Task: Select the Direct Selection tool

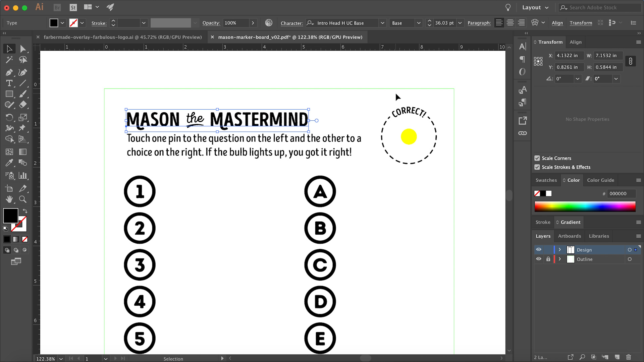Action: tap(23, 49)
